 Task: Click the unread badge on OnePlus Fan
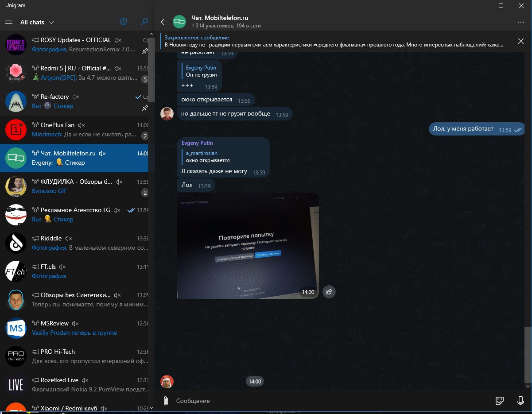(x=144, y=136)
